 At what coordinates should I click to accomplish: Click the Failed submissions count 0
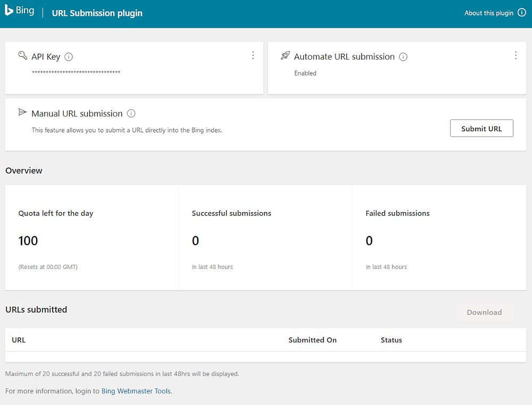tap(369, 241)
